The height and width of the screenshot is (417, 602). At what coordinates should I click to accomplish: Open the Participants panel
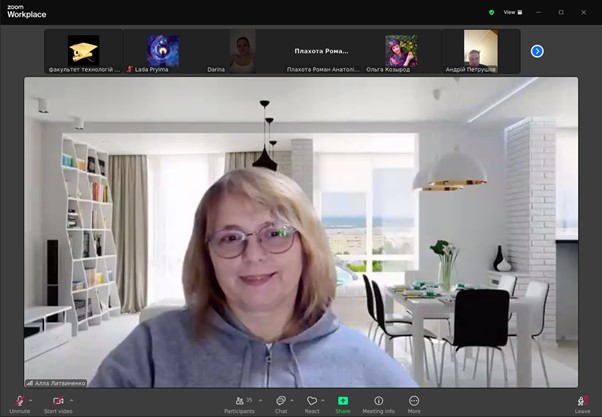coord(239,401)
